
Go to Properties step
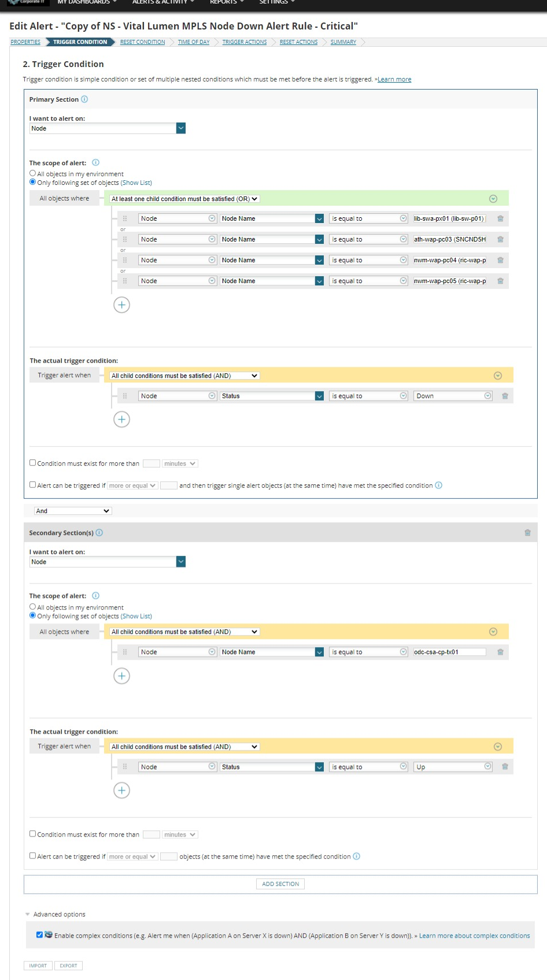(x=25, y=42)
